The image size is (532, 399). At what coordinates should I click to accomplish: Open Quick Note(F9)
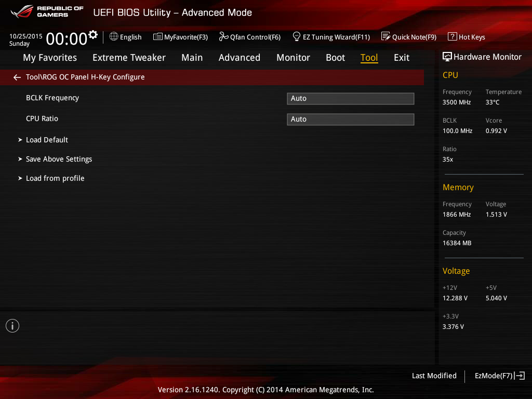click(409, 37)
